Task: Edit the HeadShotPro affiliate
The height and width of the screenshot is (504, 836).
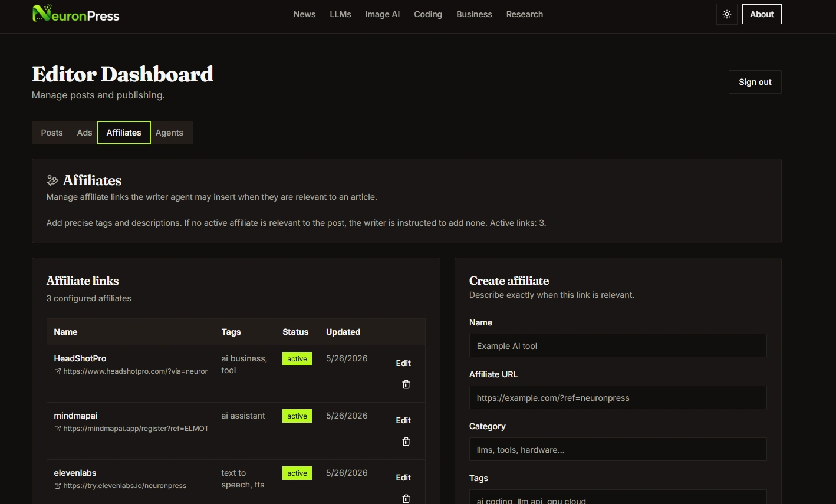Action: (403, 363)
